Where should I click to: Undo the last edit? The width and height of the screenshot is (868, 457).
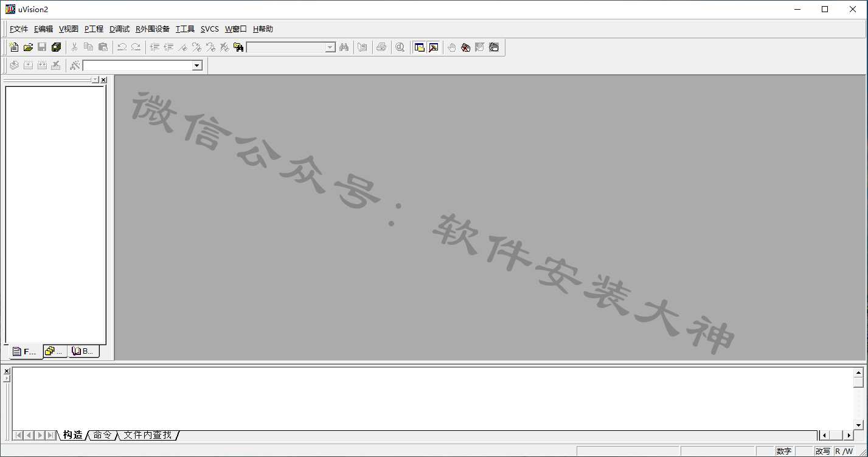tap(122, 47)
